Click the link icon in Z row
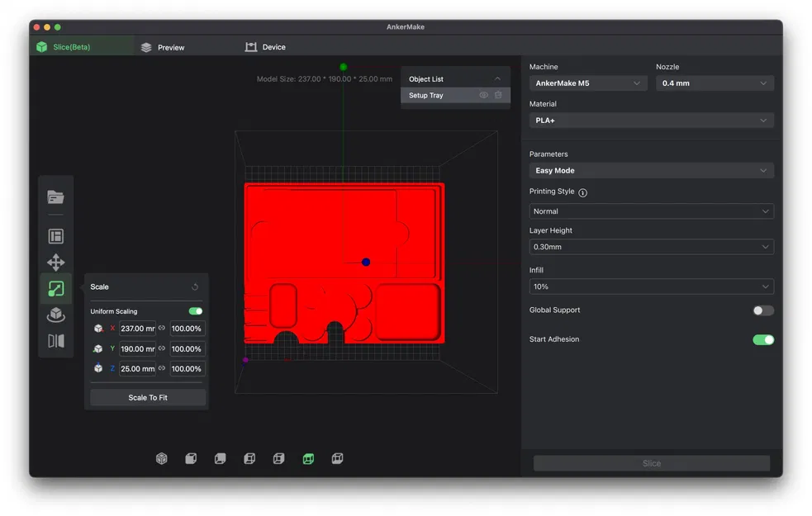 pyautogui.click(x=162, y=368)
